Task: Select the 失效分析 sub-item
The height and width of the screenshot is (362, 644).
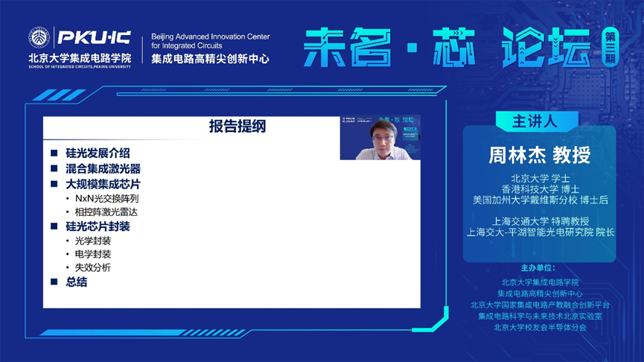Action: (93, 267)
